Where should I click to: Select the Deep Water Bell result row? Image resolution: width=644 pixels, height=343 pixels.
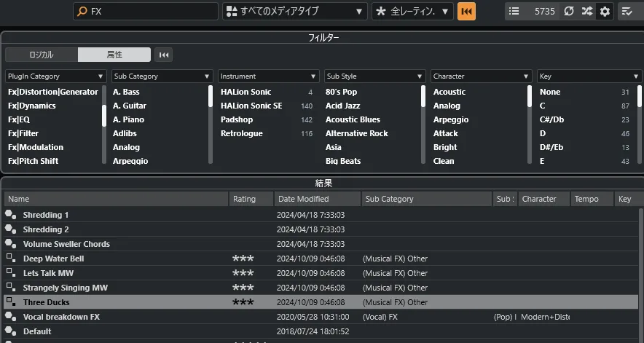(x=53, y=259)
